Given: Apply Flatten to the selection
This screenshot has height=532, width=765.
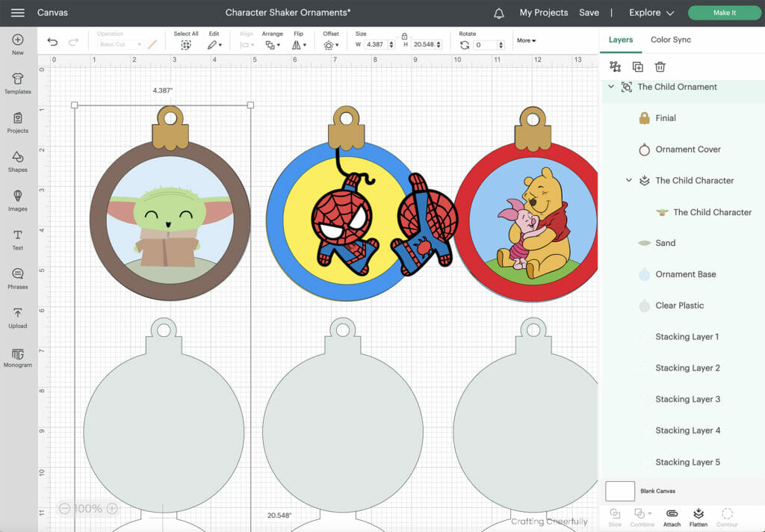Looking at the screenshot, I should pyautogui.click(x=699, y=516).
